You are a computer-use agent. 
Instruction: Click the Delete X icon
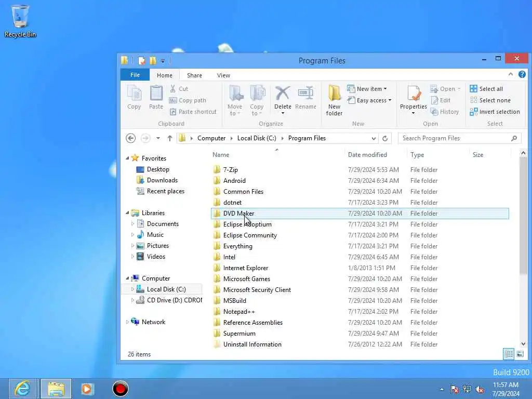coord(282,94)
